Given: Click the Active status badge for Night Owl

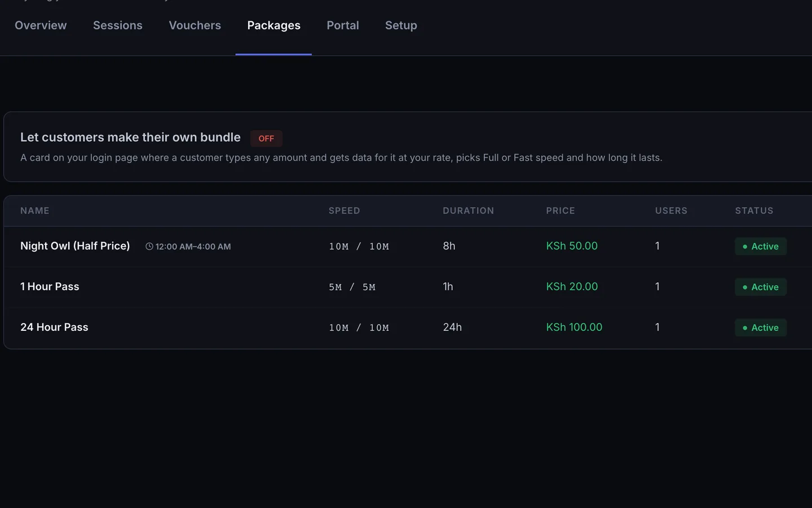Looking at the screenshot, I should tap(761, 246).
